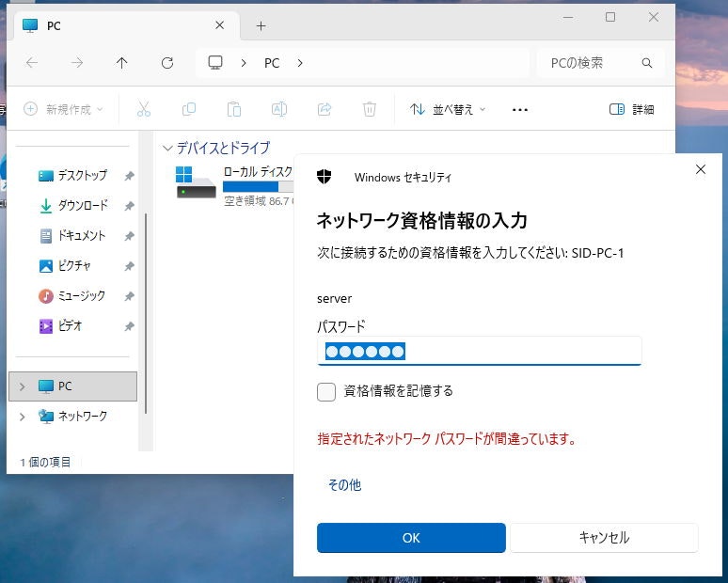Viewport: 728px width, 583px height.
Task: Click the pin icon next to ピクチャ
Action: click(130, 266)
